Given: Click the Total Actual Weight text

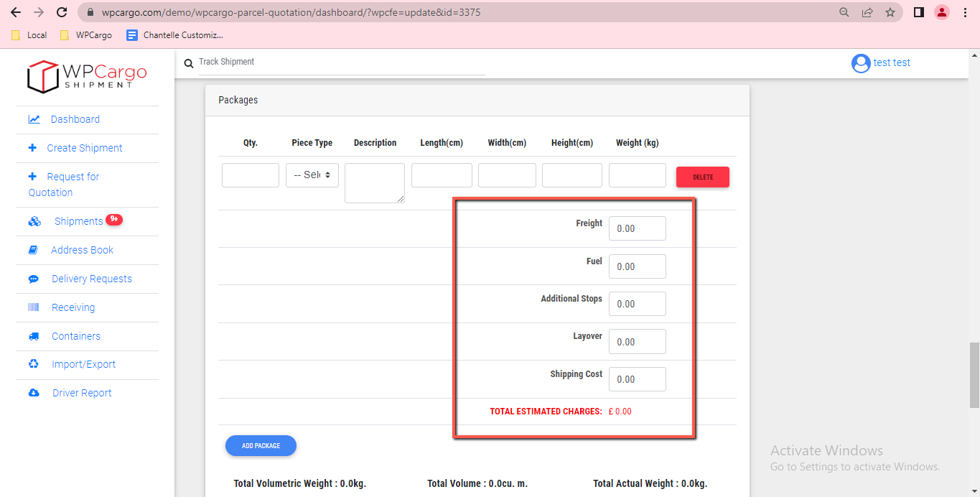Looking at the screenshot, I should pyautogui.click(x=650, y=483).
